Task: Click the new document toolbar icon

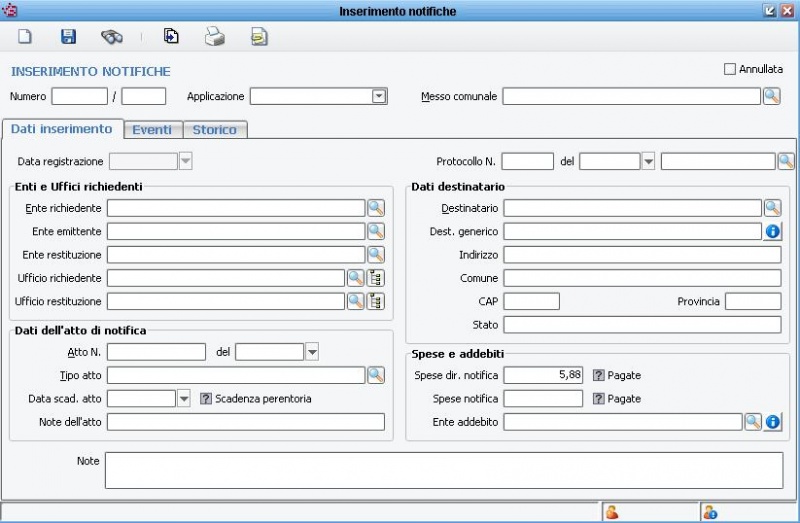Action: coord(25,37)
